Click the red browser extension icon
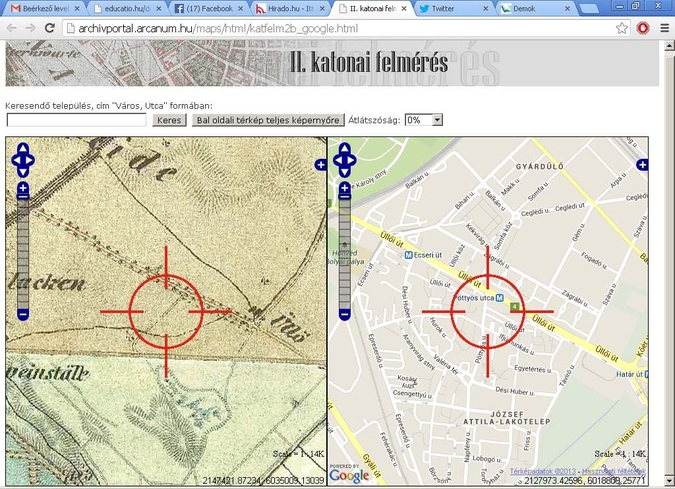The height and width of the screenshot is (489, 675). tap(643, 28)
